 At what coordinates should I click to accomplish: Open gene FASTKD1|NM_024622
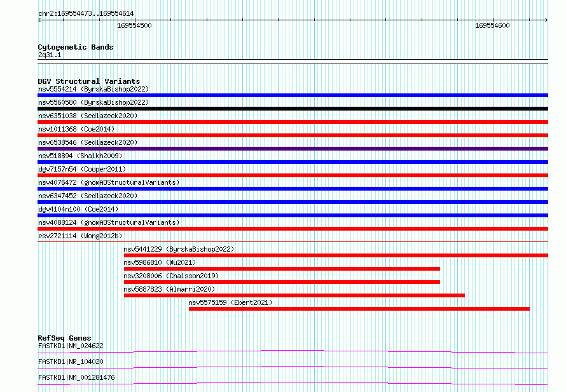(x=71, y=346)
